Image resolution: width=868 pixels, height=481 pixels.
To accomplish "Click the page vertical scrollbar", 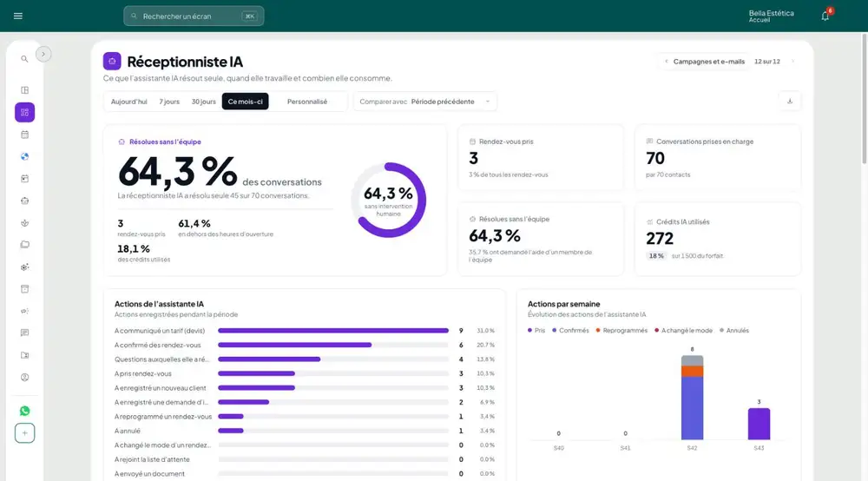I will (865, 98).
